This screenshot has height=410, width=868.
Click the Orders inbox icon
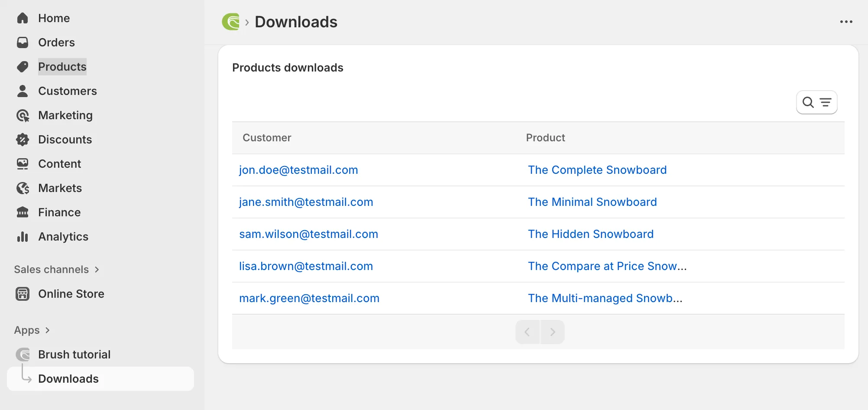(x=23, y=42)
